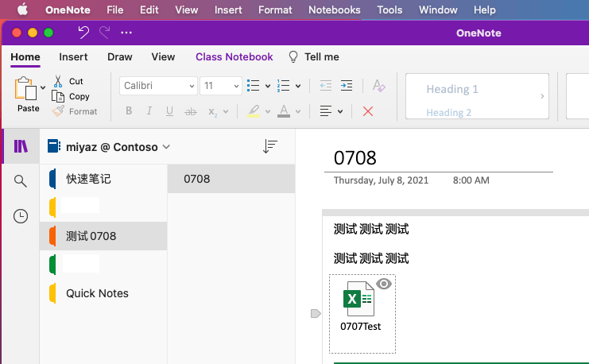Switch to the Insert ribbon tab
Viewport: 589px width, 364px height.
click(x=73, y=57)
